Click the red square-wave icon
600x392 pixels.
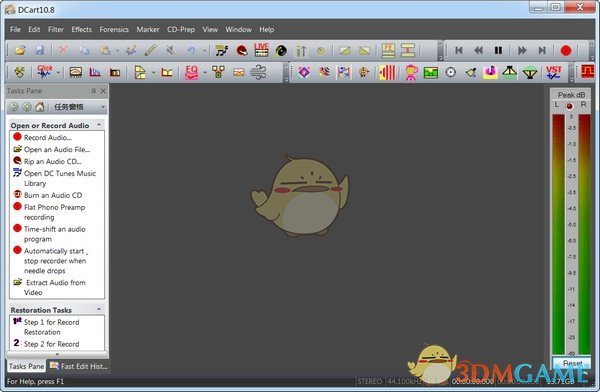pos(587,72)
